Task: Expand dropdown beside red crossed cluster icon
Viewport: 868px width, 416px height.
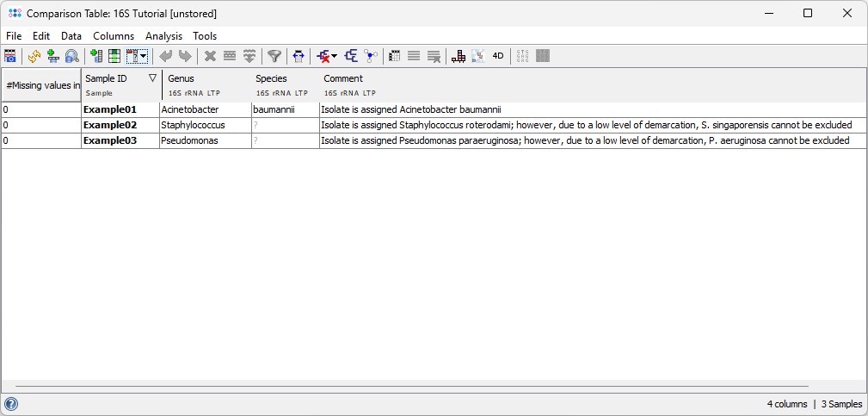Action: click(335, 56)
